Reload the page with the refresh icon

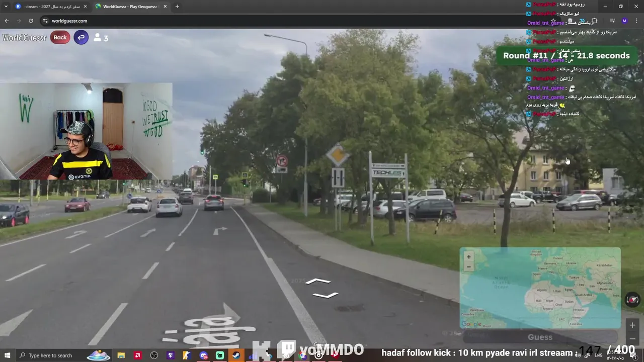(x=31, y=21)
